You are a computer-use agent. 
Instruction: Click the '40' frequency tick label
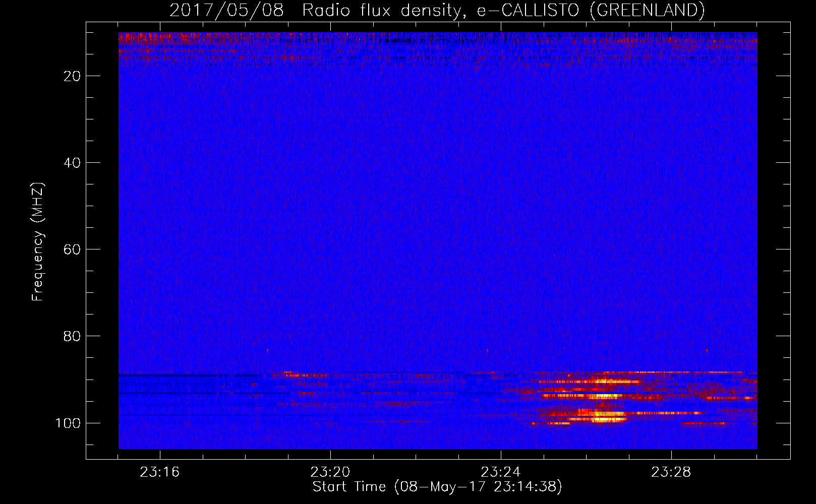[72, 163]
